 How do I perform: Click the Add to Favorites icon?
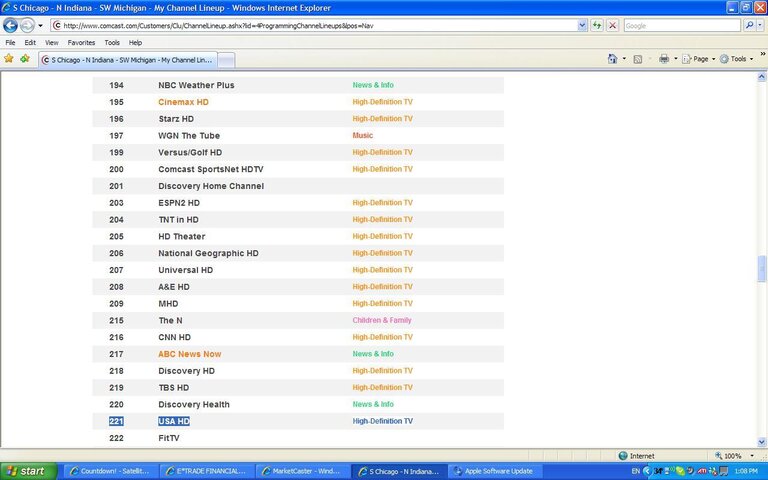(x=24, y=59)
